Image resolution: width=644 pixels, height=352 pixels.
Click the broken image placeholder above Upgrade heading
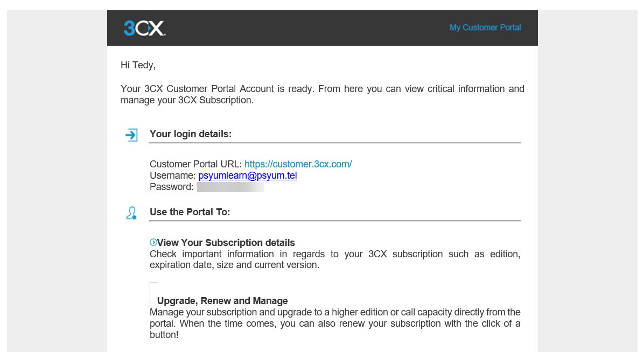tap(153, 293)
